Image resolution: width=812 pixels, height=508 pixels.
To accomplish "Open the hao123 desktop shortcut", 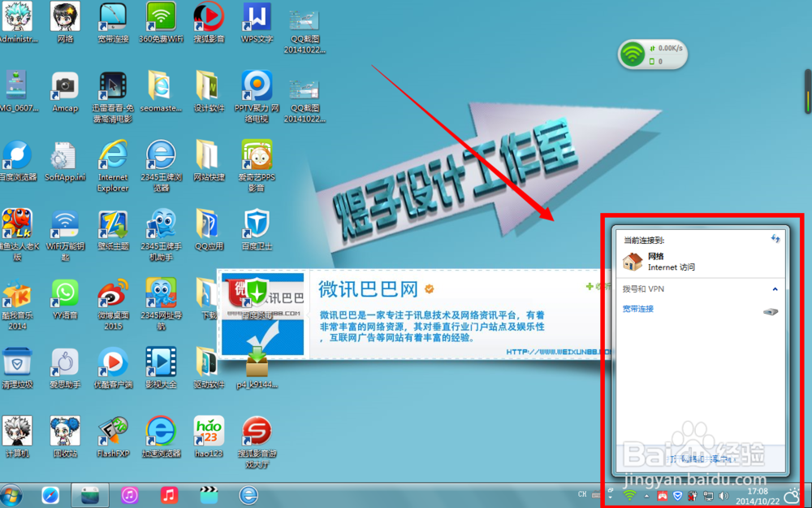I will [209, 437].
